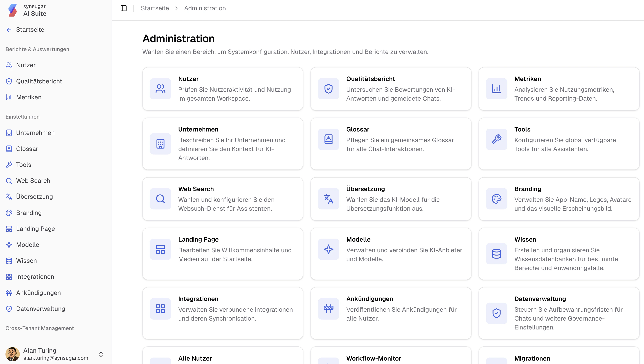This screenshot has width=644, height=364.
Task: Click the Administration breadcrumb entry
Action: coord(205,8)
